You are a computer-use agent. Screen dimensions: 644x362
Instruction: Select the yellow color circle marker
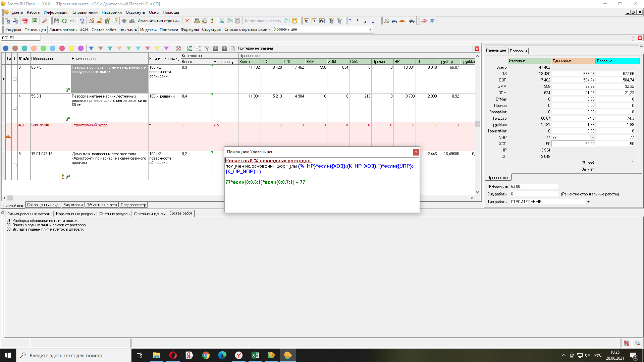click(x=71, y=49)
